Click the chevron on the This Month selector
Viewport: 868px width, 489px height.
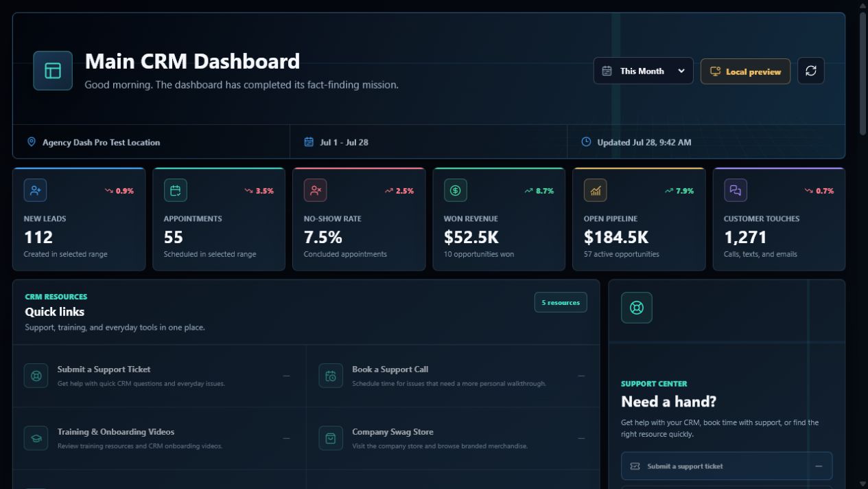click(x=681, y=71)
